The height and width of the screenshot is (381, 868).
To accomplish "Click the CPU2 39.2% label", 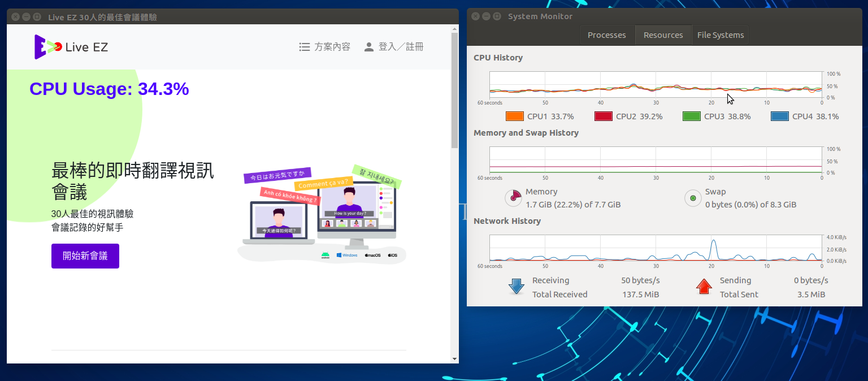I will (x=639, y=116).
